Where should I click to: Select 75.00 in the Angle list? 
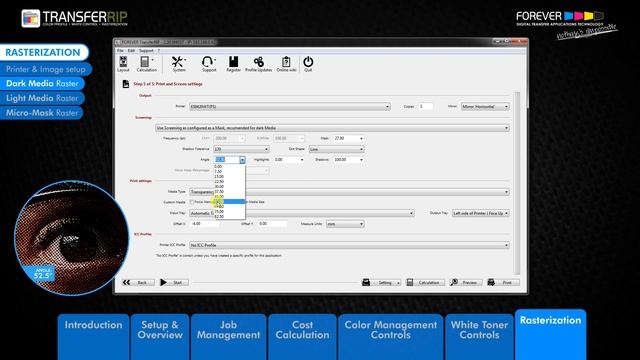pyautogui.click(x=229, y=211)
